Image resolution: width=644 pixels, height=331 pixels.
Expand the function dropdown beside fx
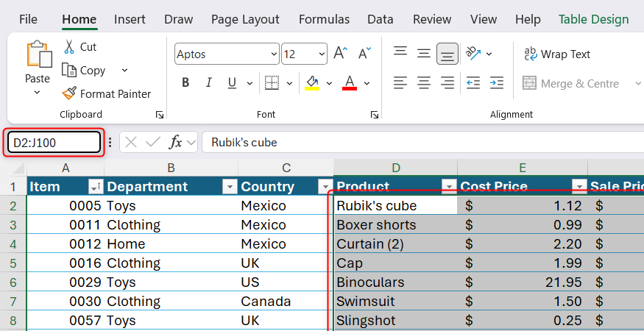tap(191, 143)
